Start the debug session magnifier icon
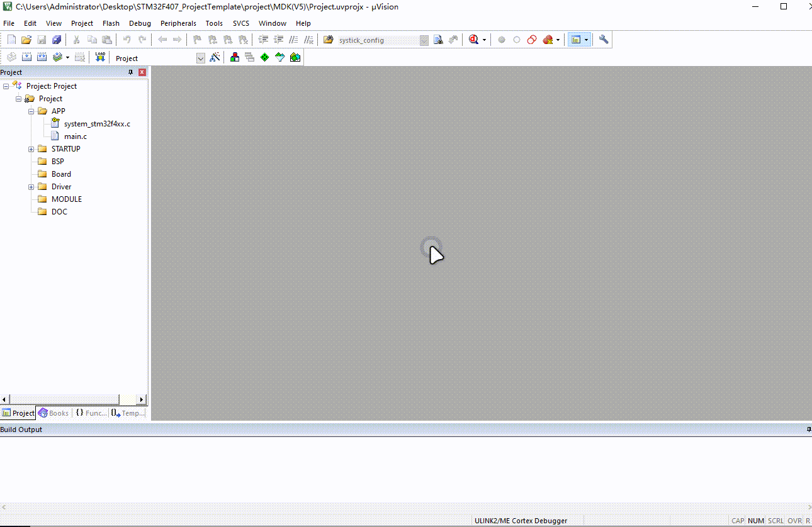 pyautogui.click(x=473, y=40)
